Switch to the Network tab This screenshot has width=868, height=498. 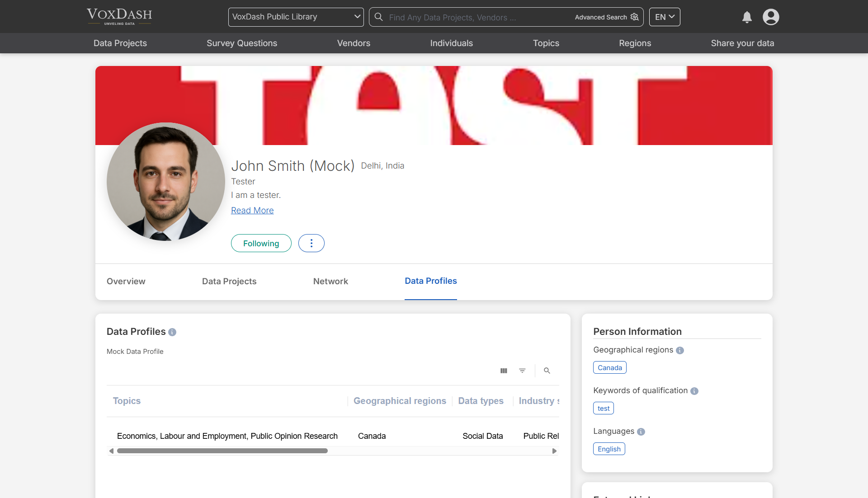click(330, 281)
